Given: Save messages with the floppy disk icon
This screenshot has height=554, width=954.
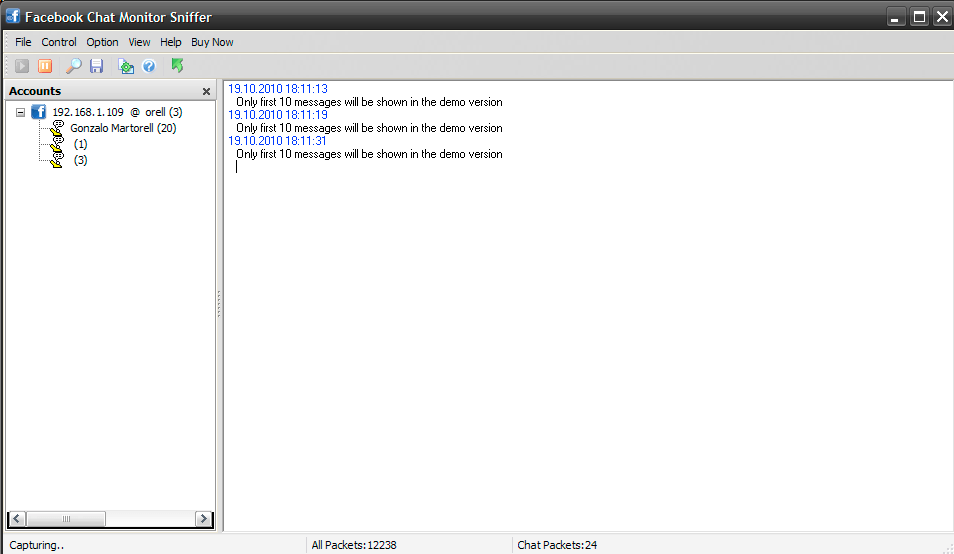Looking at the screenshot, I should pyautogui.click(x=97, y=66).
